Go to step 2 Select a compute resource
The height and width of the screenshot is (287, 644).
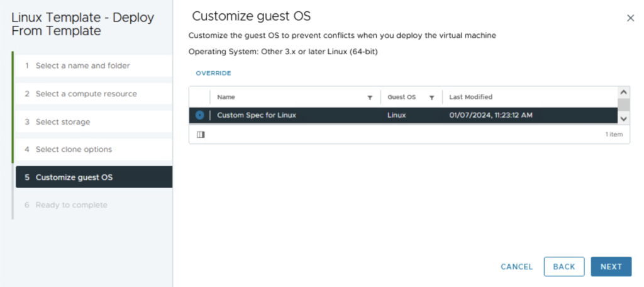coord(86,94)
